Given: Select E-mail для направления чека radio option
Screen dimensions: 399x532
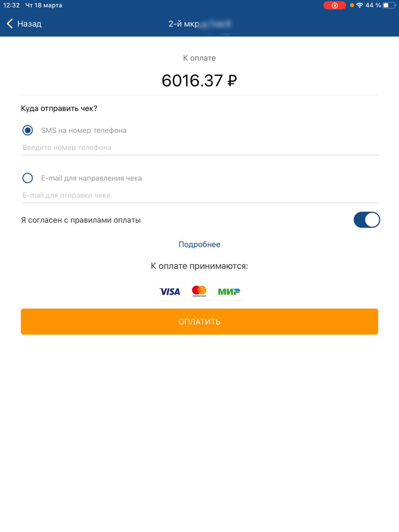Looking at the screenshot, I should [28, 178].
